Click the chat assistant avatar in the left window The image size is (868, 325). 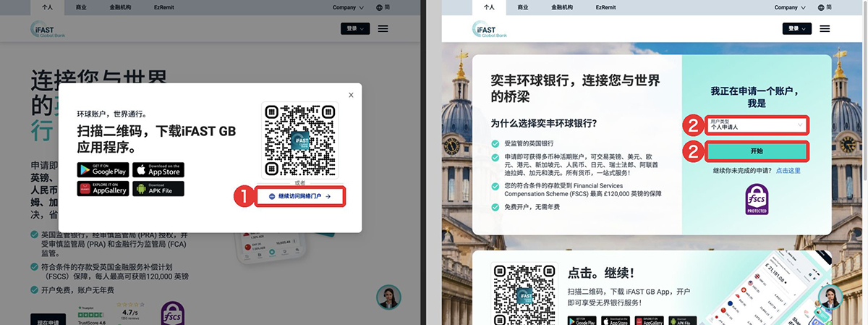click(388, 297)
